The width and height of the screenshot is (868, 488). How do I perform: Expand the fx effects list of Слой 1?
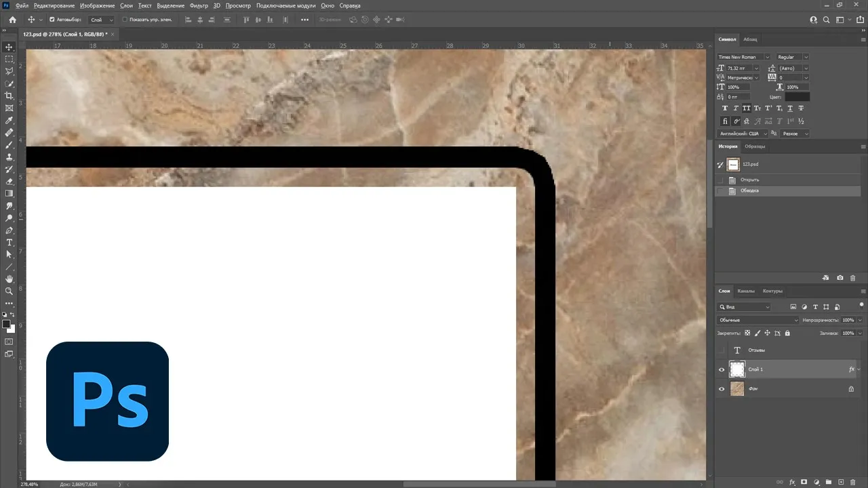[859, 369]
